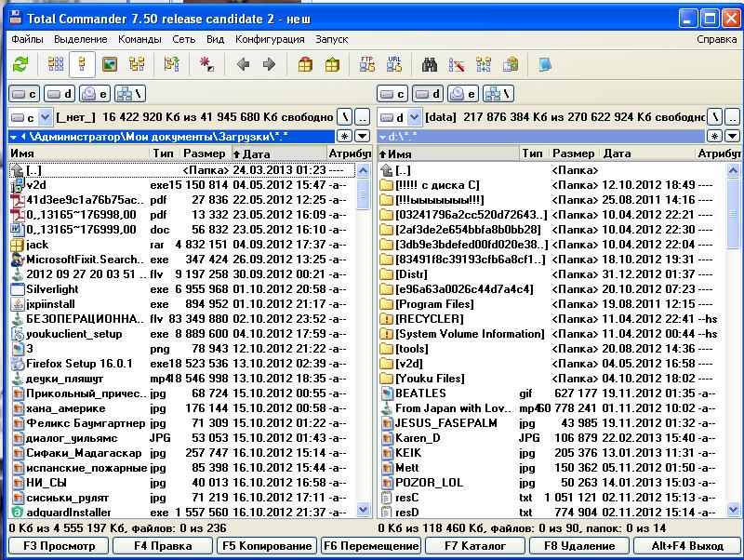The width and height of the screenshot is (744, 560).
Task: Click the Back arrow toolbar icon
Action: tap(244, 64)
